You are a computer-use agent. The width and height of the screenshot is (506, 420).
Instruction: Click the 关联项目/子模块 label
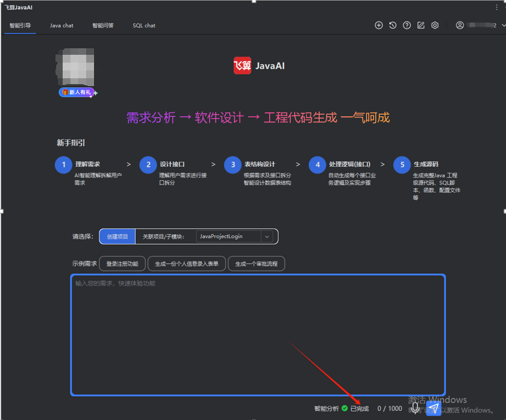coord(163,237)
